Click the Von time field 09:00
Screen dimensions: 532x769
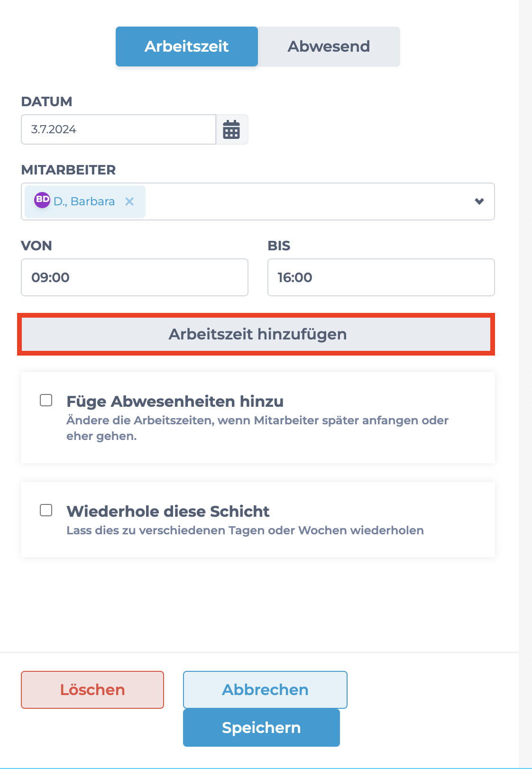(135, 277)
